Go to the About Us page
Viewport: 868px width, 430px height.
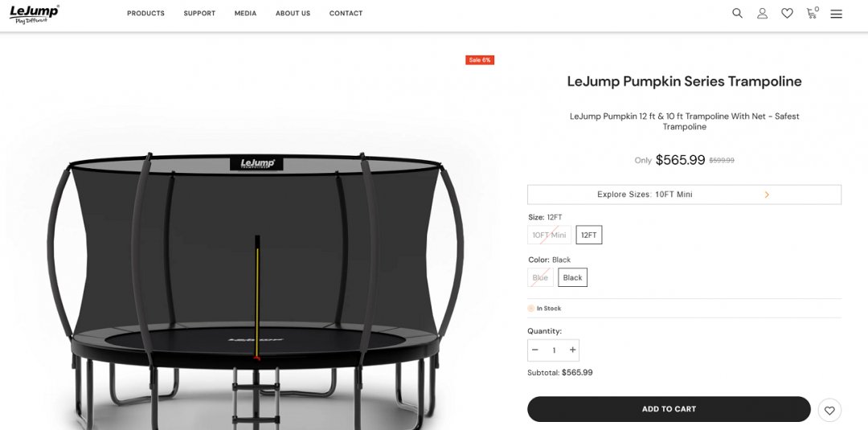[x=293, y=14]
